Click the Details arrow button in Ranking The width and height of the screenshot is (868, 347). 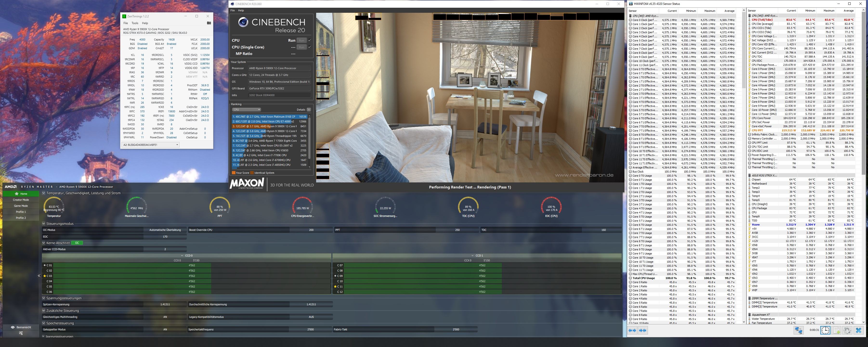(309, 110)
